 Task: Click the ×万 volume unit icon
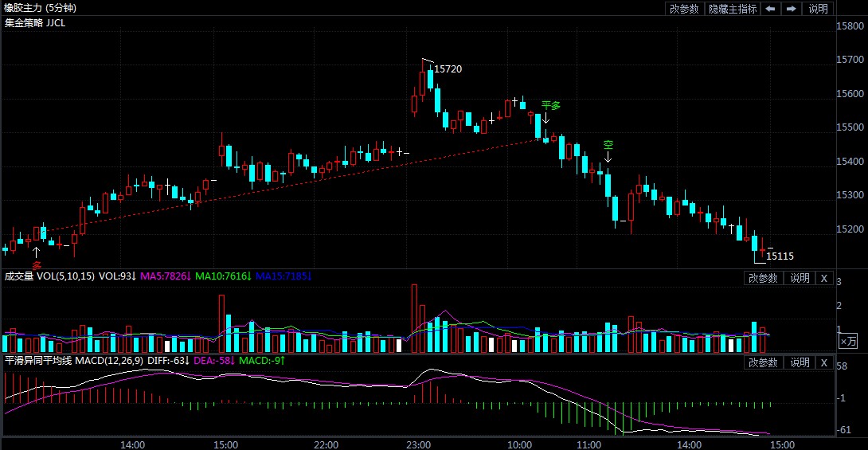click(x=848, y=341)
